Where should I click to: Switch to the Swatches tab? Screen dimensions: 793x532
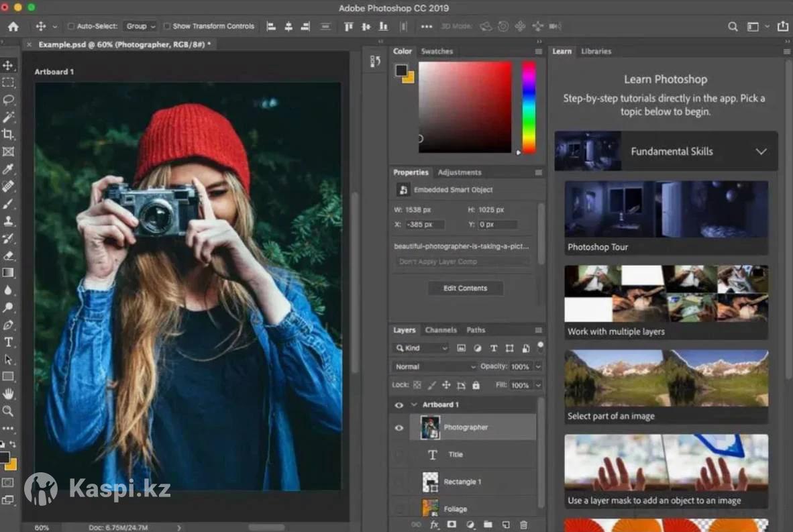(437, 52)
